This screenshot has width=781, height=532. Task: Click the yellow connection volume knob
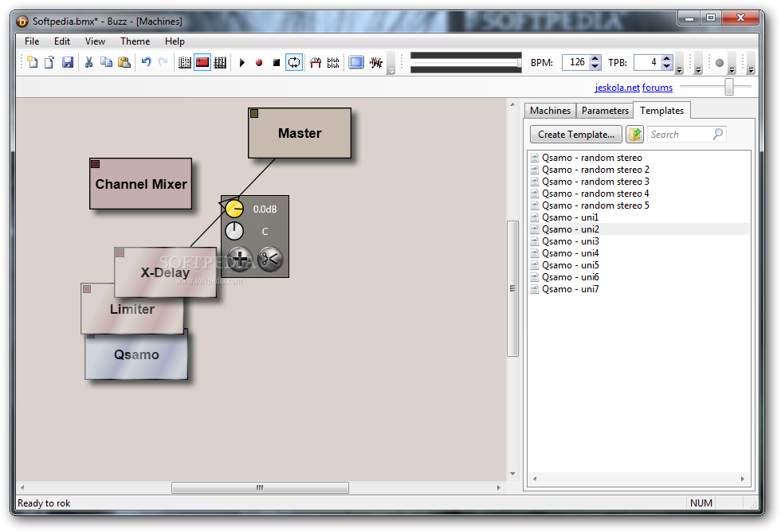click(234, 209)
